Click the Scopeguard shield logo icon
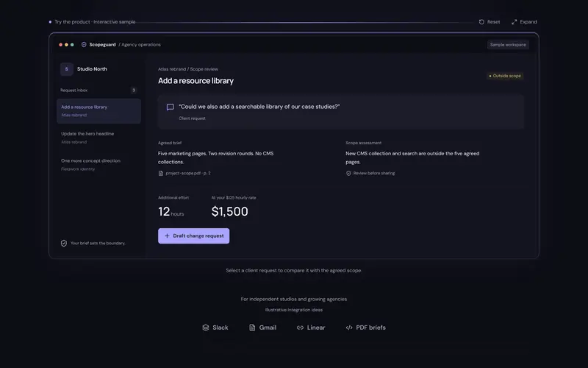The width and height of the screenshot is (588, 368). (84, 44)
